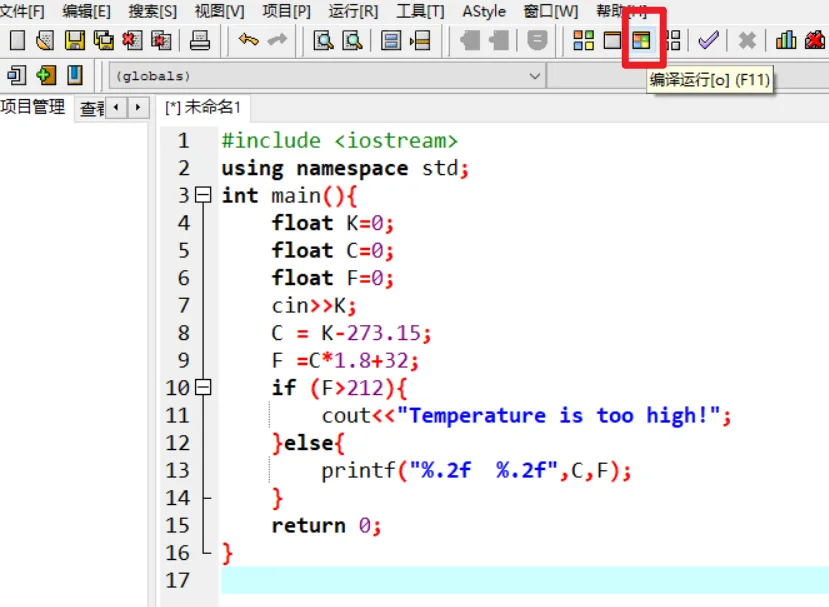Click the Goto line toolbar icon
Viewport: 829px width, 607px height.
420,40
